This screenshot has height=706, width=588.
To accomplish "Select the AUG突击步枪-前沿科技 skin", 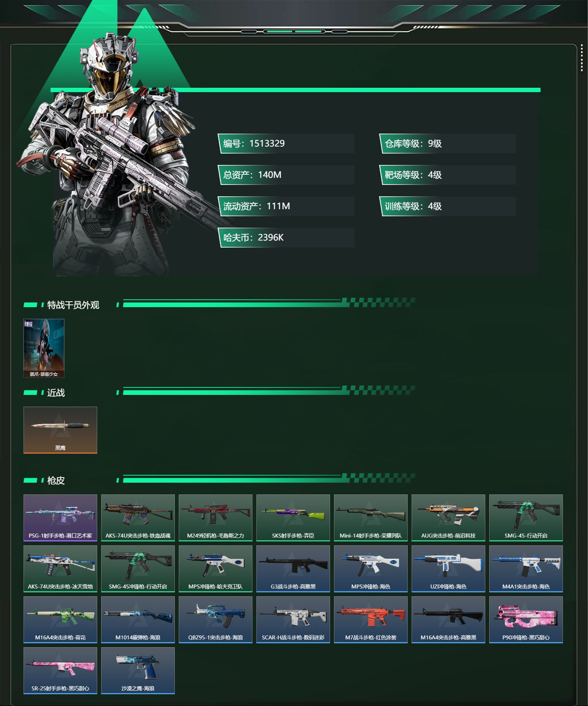I will click(x=448, y=518).
